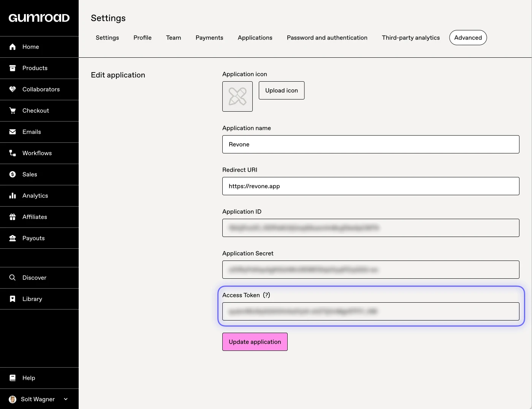
Task: Click the Library bookmark icon
Action: (13, 299)
